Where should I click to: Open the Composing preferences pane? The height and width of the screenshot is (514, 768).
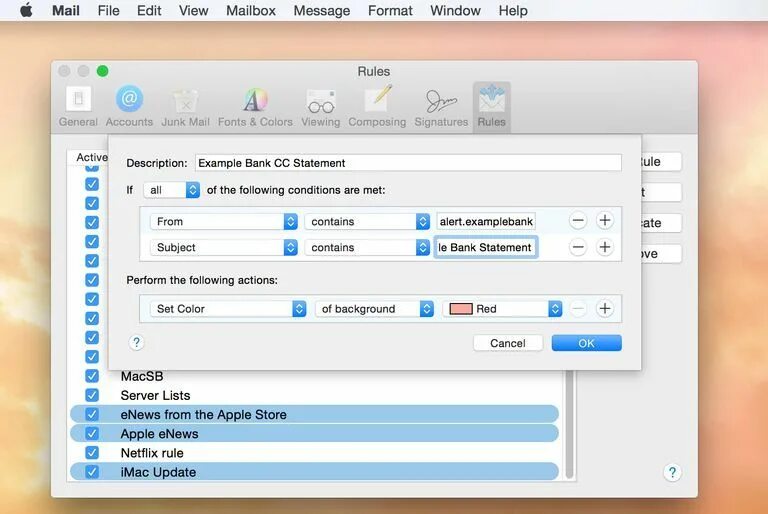pyautogui.click(x=377, y=107)
